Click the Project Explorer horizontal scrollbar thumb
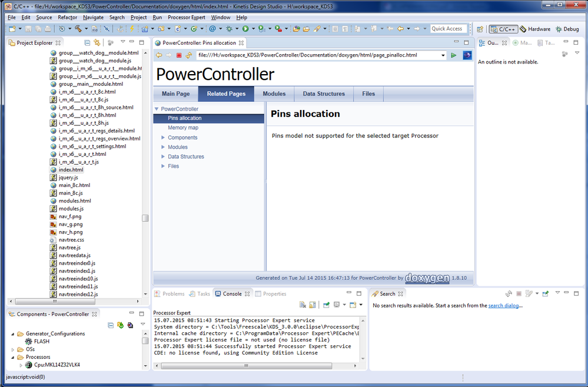588x387 pixels. [x=55, y=301]
